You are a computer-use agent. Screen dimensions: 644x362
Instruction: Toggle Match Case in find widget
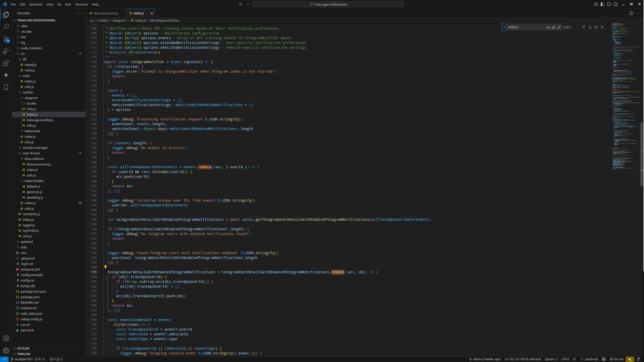tap(548, 27)
